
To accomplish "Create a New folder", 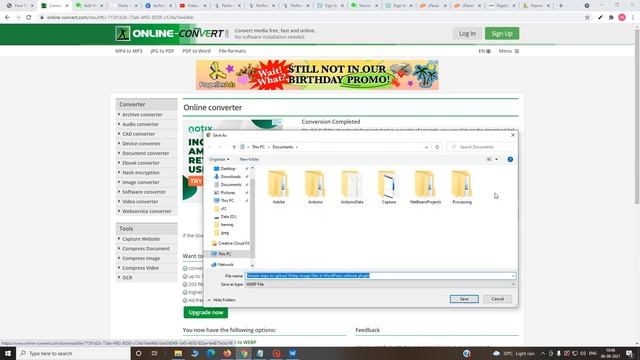I will click(249, 160).
